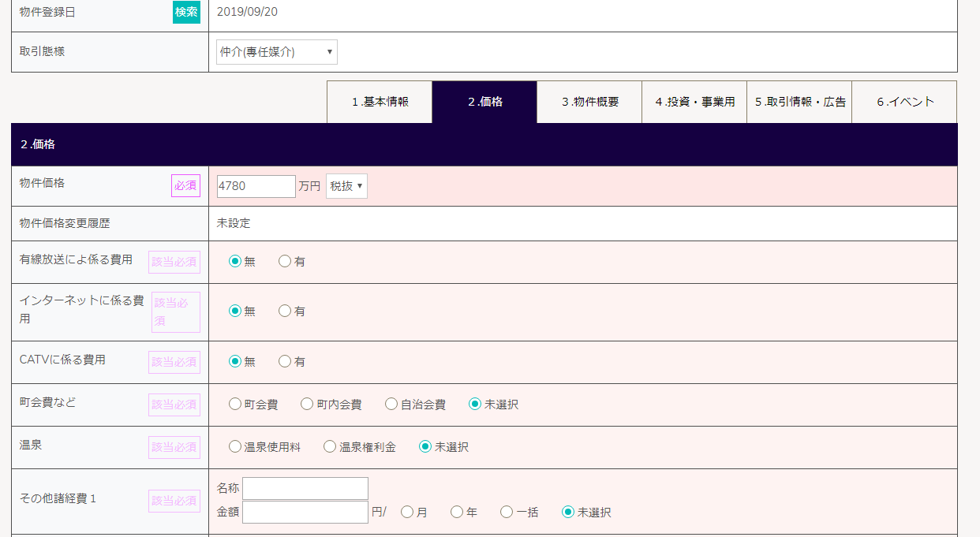Select 有 for 有線放送 cost

coord(285,262)
